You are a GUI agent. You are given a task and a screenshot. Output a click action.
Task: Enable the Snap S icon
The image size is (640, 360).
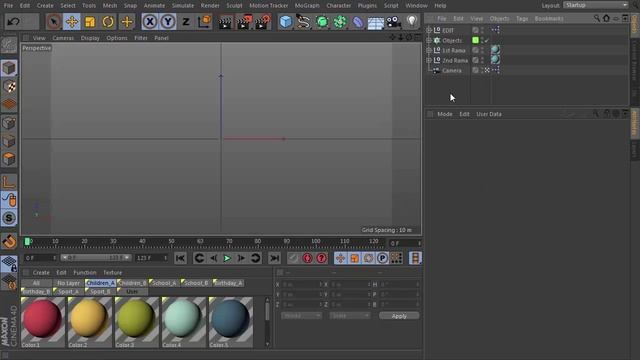click(9, 218)
